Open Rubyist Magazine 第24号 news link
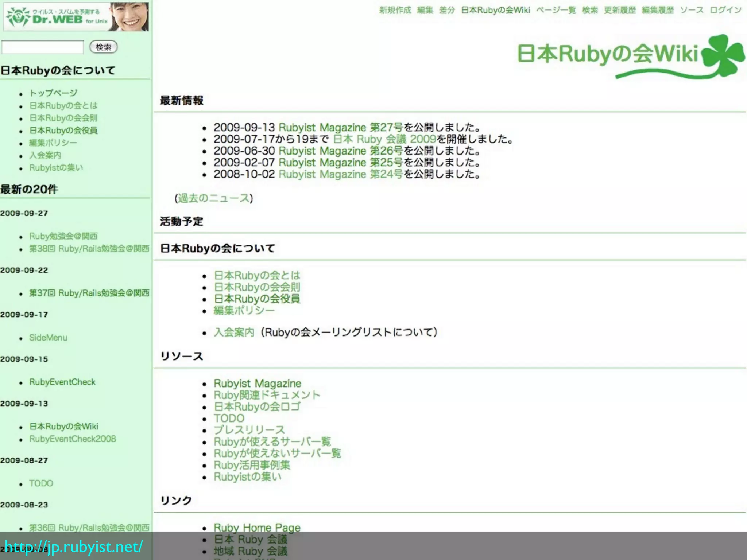 (x=341, y=174)
